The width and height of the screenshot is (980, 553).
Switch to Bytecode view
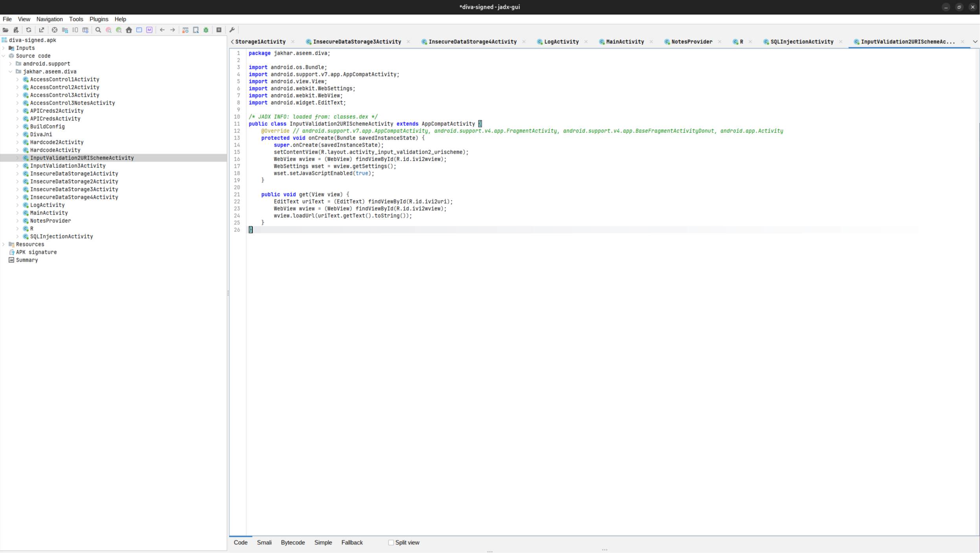293,542
